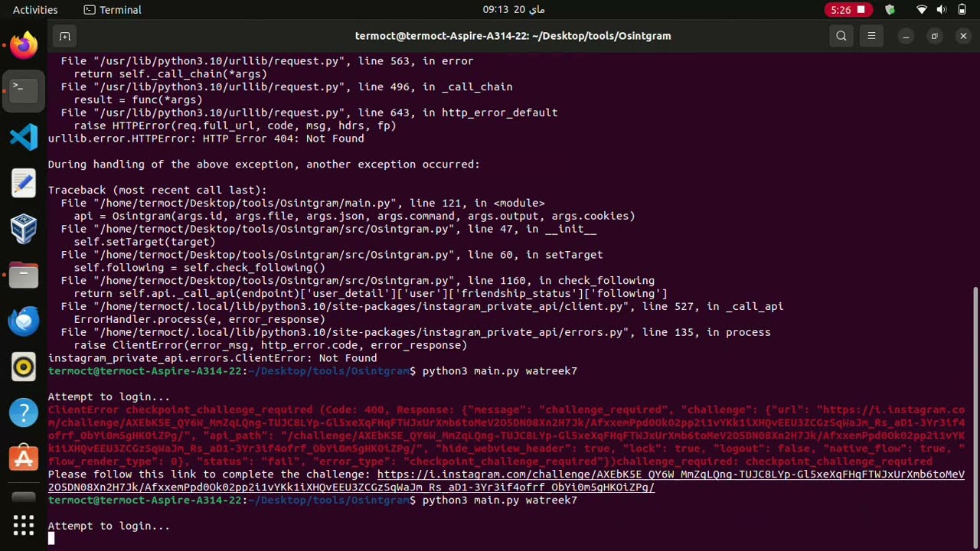Open the Activities overview
Image resolution: width=980 pixels, height=551 pixels.
(x=35, y=10)
